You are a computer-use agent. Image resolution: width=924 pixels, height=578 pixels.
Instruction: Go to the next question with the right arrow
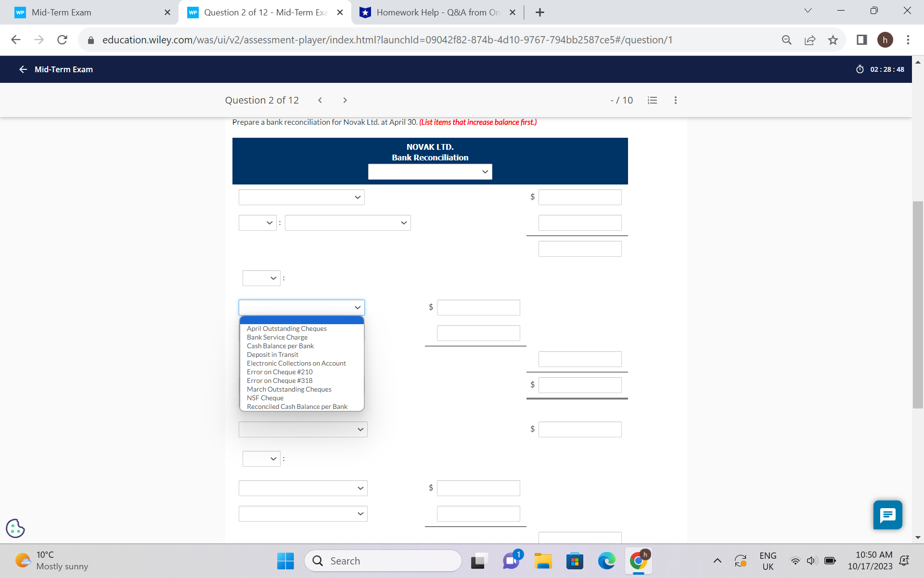(345, 100)
